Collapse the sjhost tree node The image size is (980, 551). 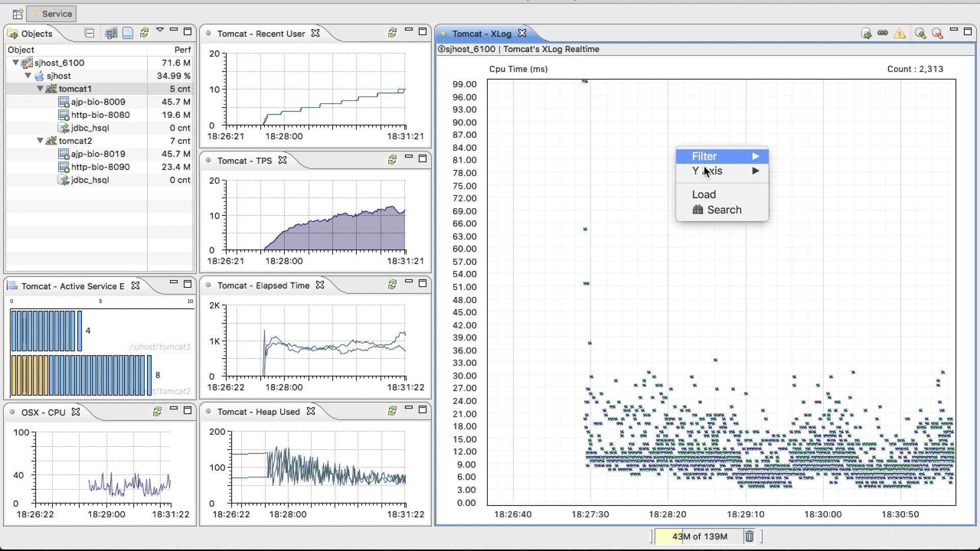pyautogui.click(x=28, y=76)
